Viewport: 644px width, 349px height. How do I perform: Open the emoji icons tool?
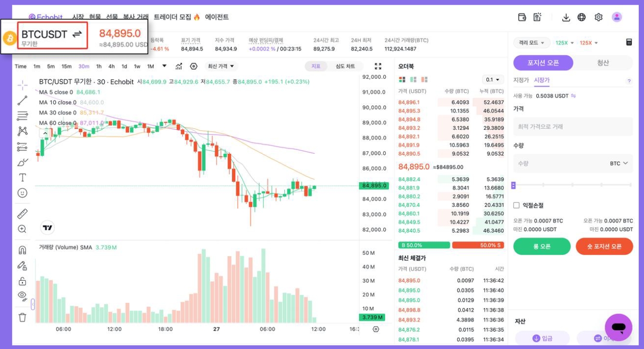(22, 193)
